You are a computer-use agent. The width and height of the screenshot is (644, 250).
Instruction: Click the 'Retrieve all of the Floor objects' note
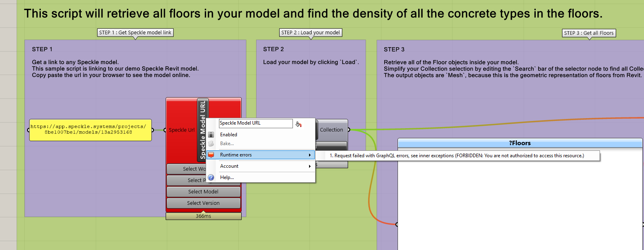tap(451, 62)
